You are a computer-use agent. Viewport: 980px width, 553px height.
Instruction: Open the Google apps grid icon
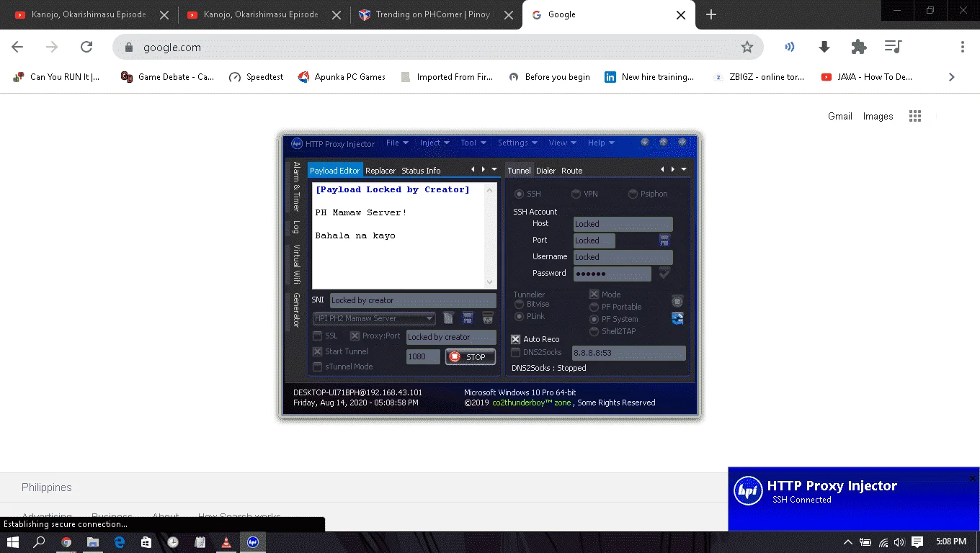[x=915, y=116]
